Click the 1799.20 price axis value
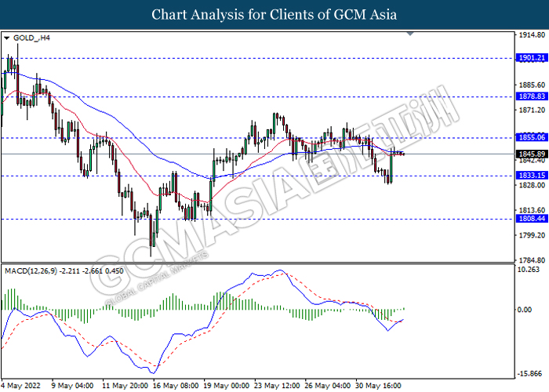The image size is (549, 392). [x=532, y=235]
